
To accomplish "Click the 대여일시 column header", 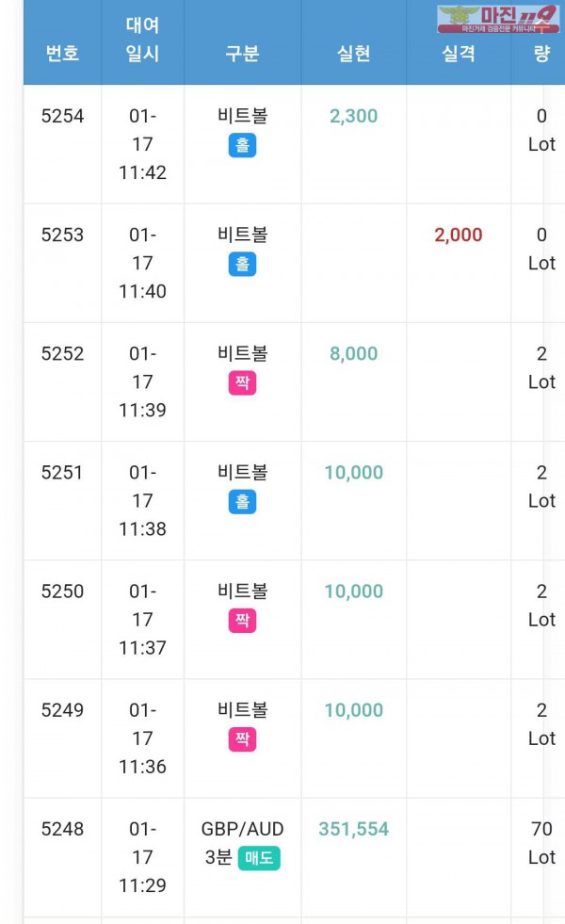I will 142,40.
